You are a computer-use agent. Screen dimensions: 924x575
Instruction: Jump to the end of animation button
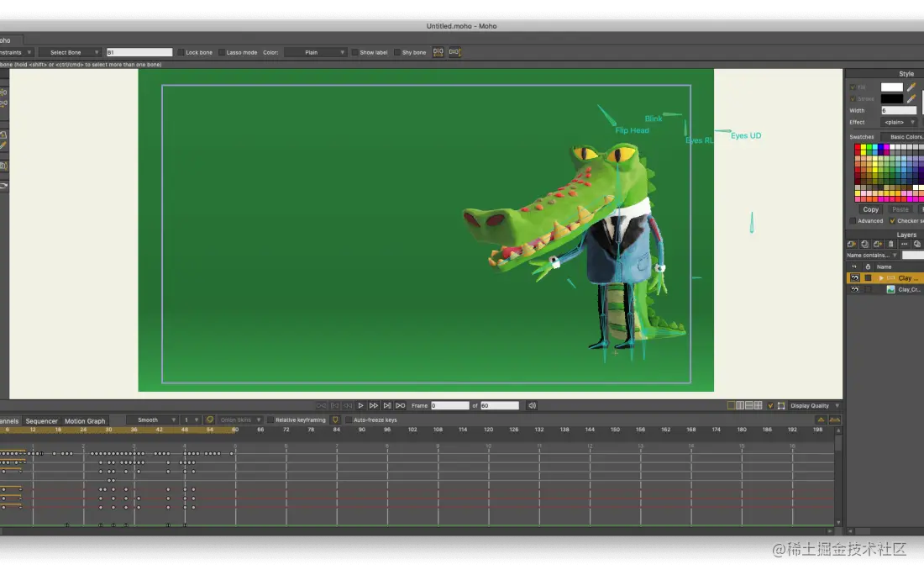click(387, 406)
